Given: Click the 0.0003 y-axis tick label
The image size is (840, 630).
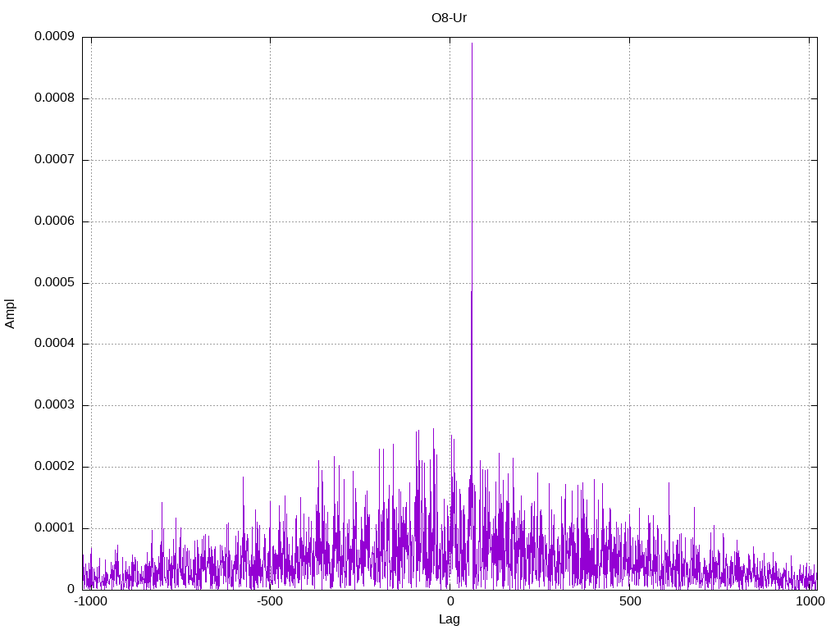Looking at the screenshot, I should pyautogui.click(x=55, y=404).
